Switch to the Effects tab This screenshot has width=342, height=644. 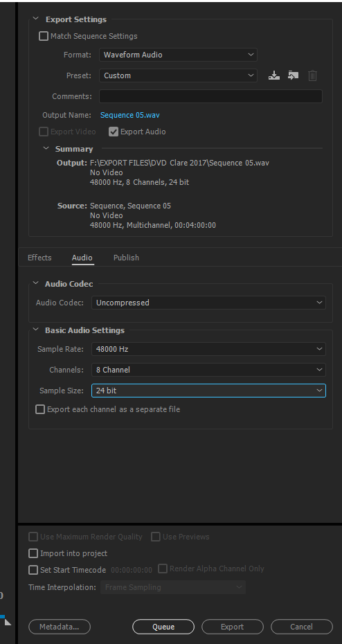point(39,258)
